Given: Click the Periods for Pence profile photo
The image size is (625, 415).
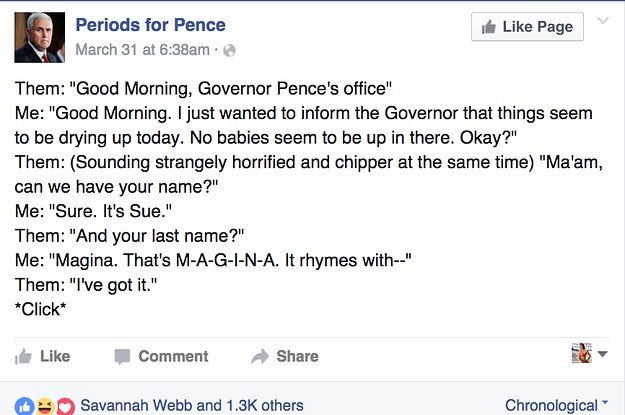Looking at the screenshot, I should point(39,37).
